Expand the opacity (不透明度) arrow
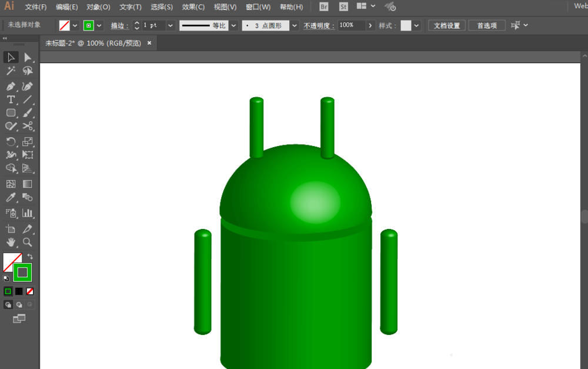Image resolution: width=588 pixels, height=369 pixels. [x=370, y=25]
